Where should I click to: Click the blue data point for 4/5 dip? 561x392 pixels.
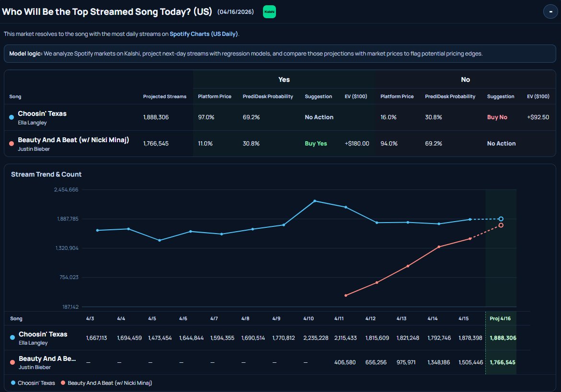point(160,240)
